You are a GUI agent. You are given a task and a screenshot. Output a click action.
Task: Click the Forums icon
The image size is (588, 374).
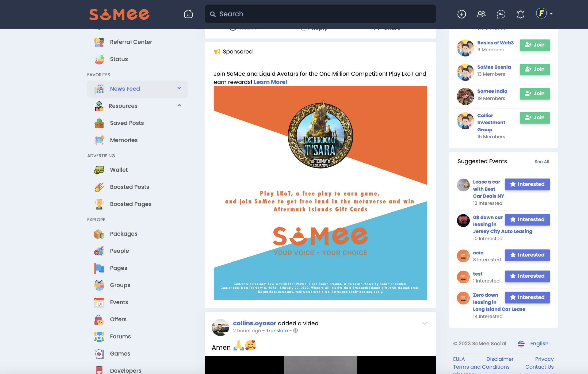(x=99, y=337)
